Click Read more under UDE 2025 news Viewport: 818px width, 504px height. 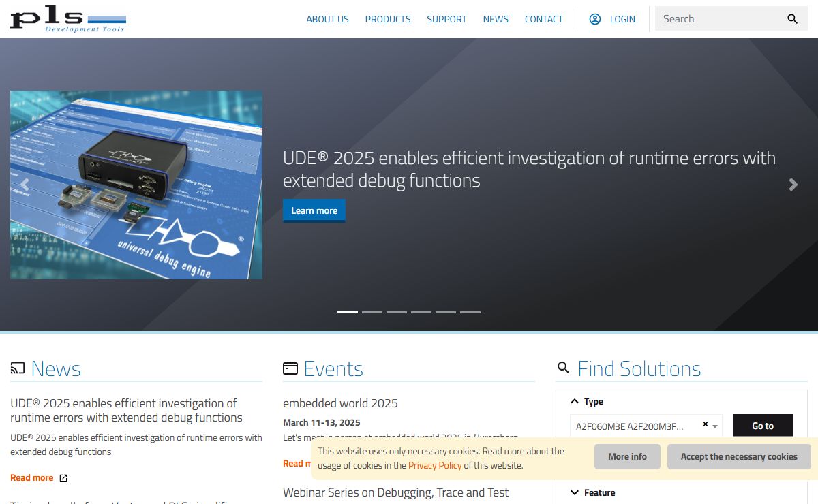click(x=31, y=477)
